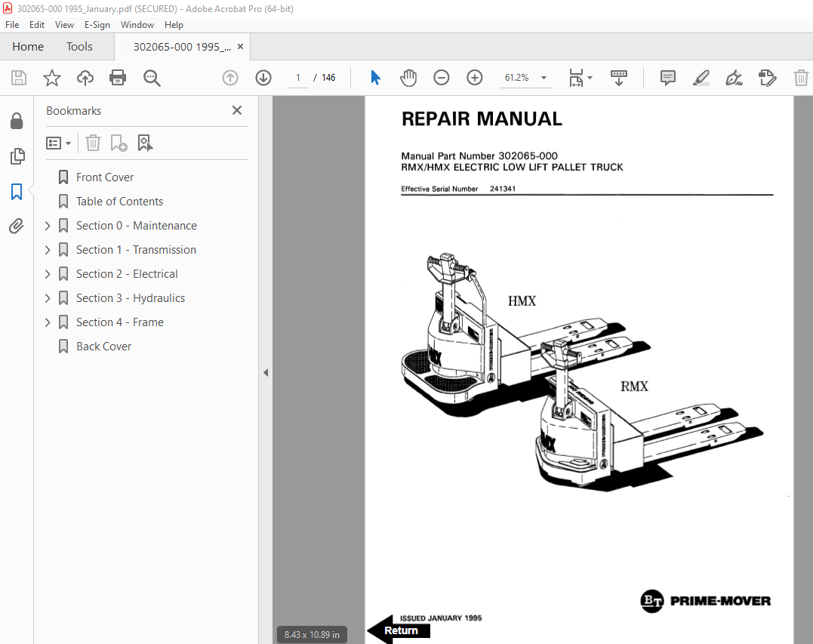
Task: Toggle the Bookmarks panel sidebar icon
Action: point(17,191)
